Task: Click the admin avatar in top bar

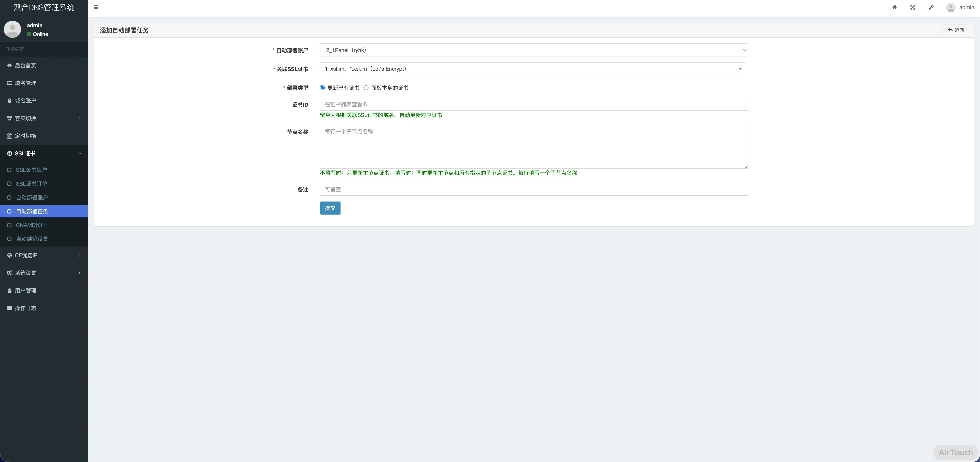Action: pos(951,7)
